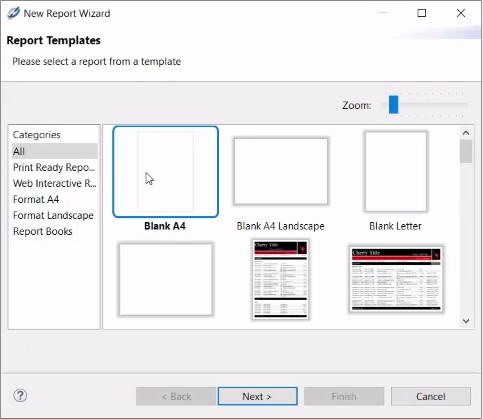Click the template list scroll up arrow
The width and height of the screenshot is (483, 419).
466,133
